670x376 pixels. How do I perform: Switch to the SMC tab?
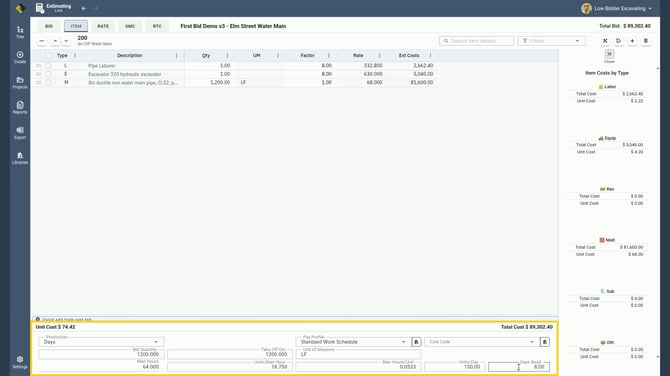click(130, 26)
